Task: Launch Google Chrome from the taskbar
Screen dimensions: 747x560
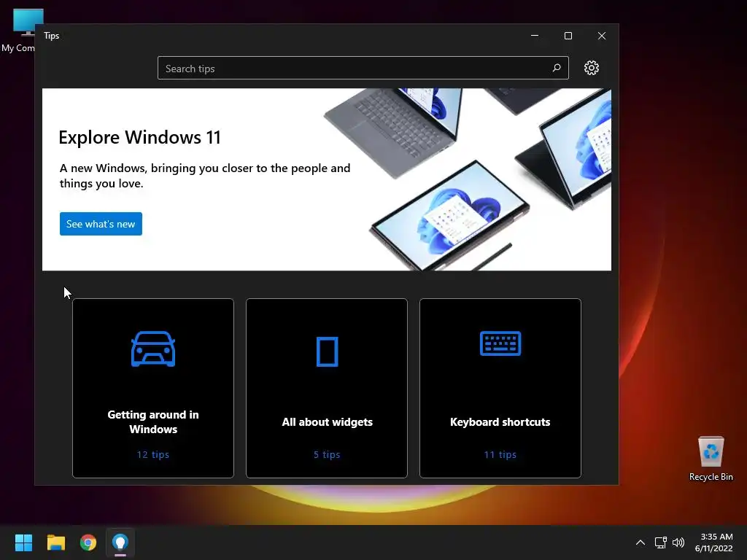Action: [88, 542]
